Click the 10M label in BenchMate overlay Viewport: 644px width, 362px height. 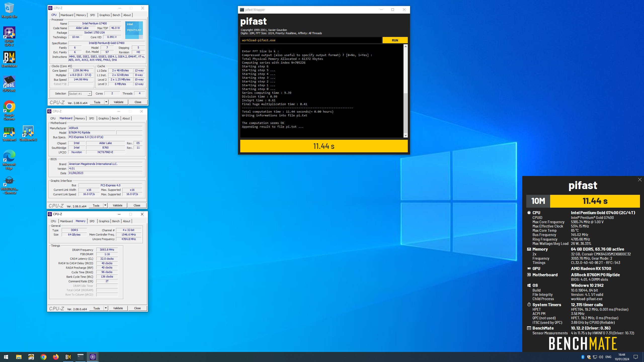pos(538,201)
